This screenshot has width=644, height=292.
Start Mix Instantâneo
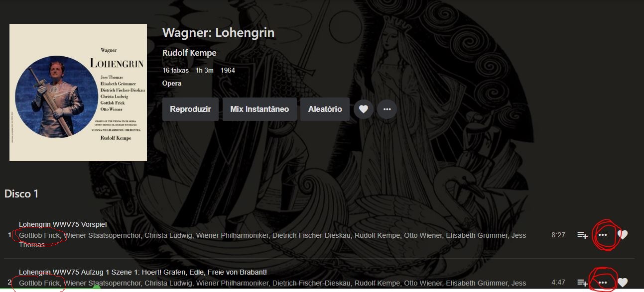(259, 109)
